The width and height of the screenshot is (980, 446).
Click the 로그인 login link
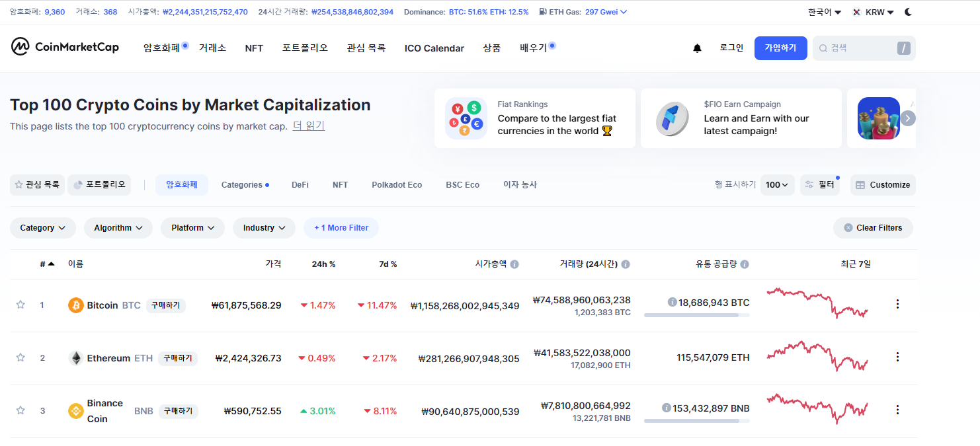click(731, 48)
